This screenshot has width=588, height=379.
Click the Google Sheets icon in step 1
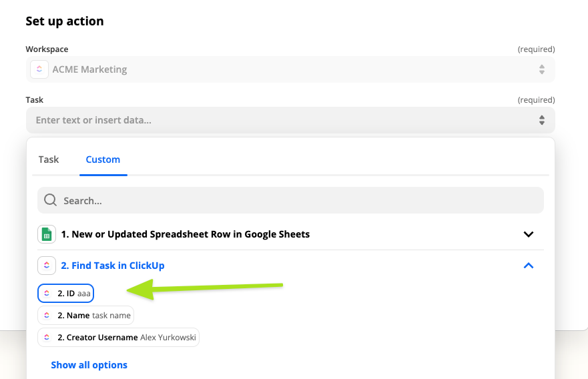47,234
